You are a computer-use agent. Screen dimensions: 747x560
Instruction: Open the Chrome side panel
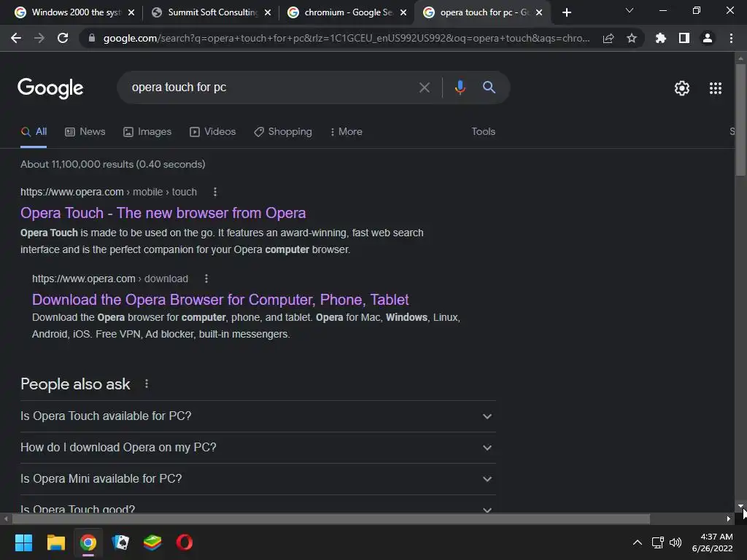(684, 38)
